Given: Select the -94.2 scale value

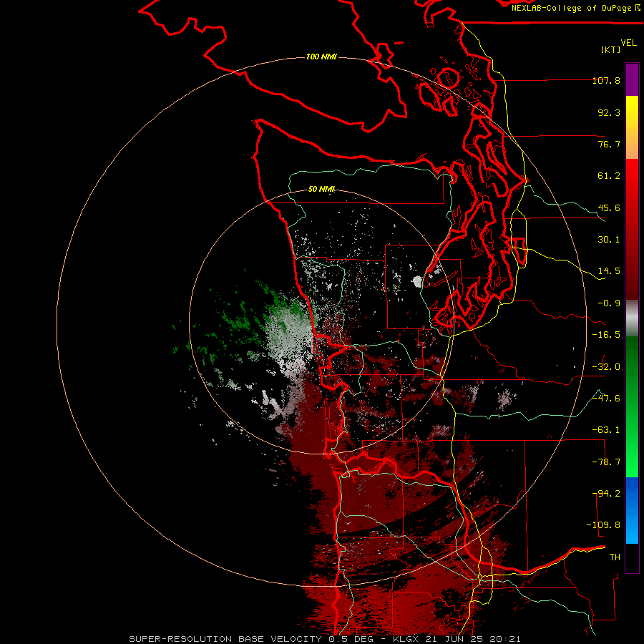Looking at the screenshot, I should pyautogui.click(x=606, y=494).
